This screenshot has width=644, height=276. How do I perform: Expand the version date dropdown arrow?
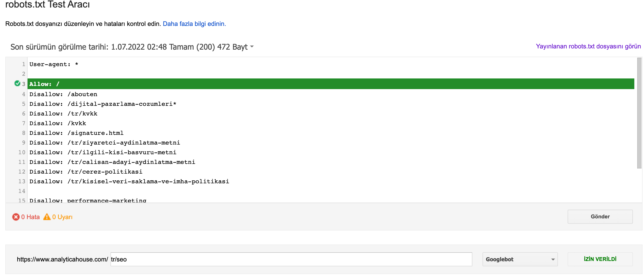252,46
